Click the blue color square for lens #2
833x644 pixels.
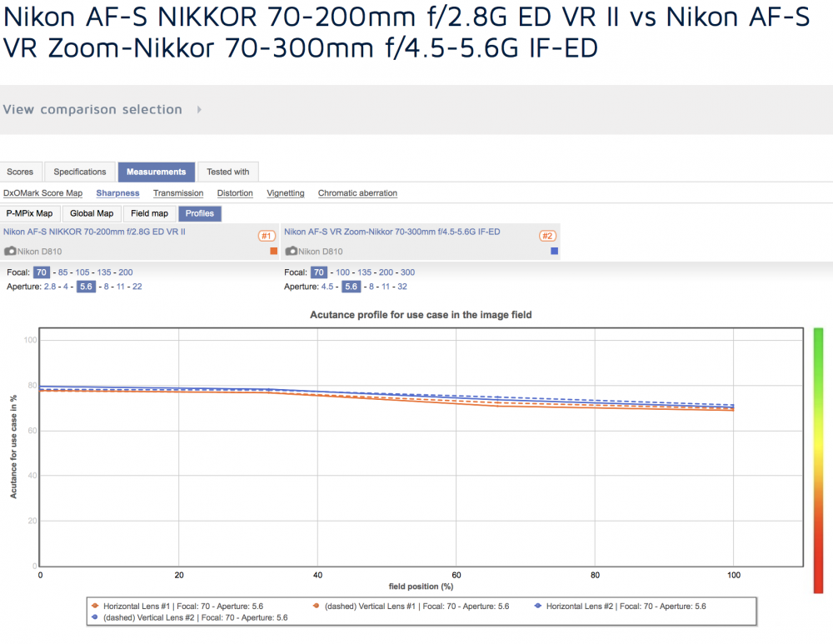coord(554,251)
